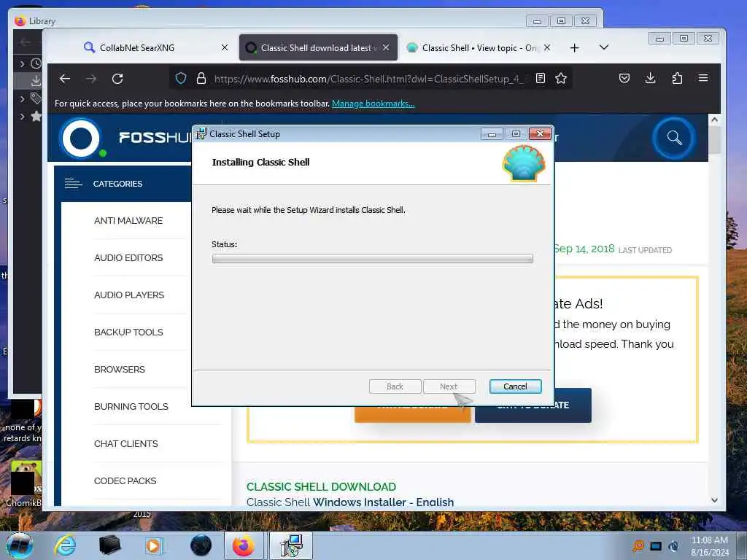747x560 pixels.
Task: Save page to Pocket icon
Action: 624,78
